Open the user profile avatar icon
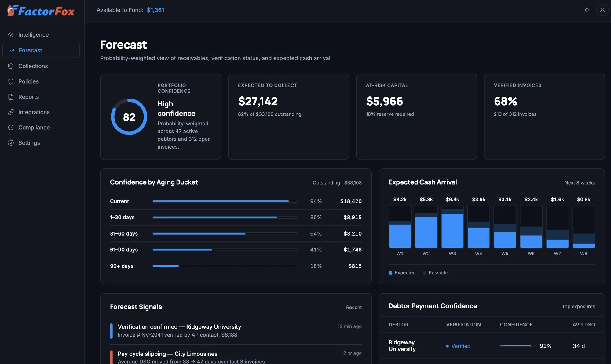611x364 pixels. (602, 10)
